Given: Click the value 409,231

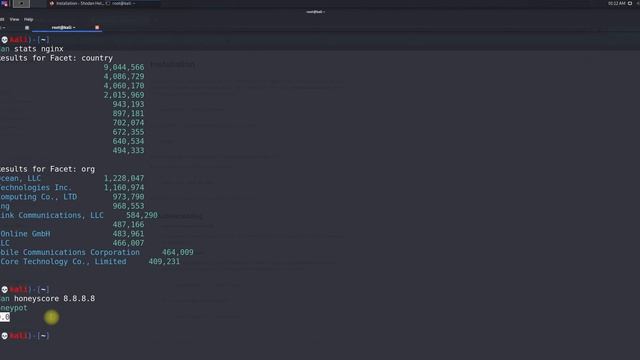Looking at the screenshot, I should pos(164,262).
